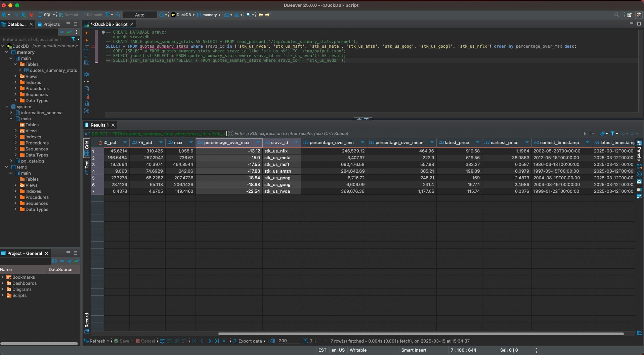Click the horizontal scrollbar of results grid
The width and height of the screenshot is (644, 355).
tap(421, 334)
